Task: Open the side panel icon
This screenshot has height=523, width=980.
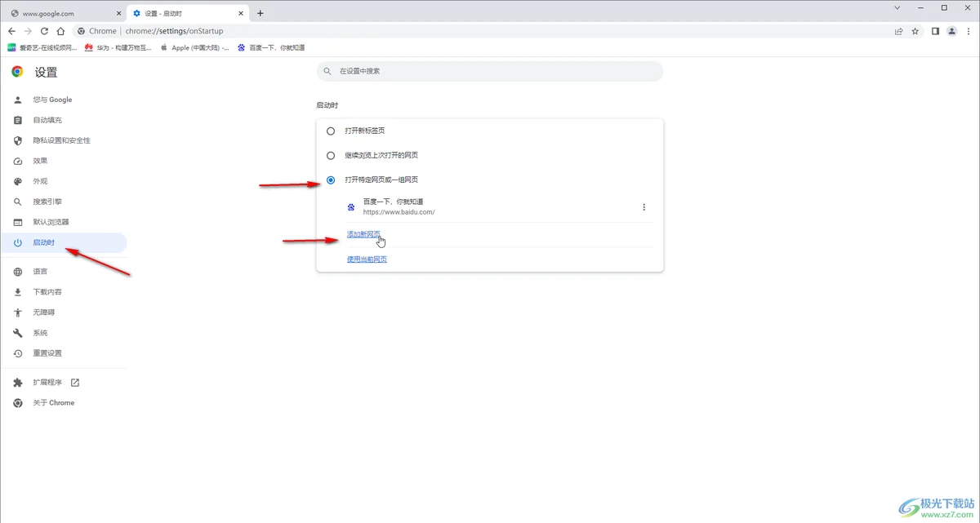Action: click(934, 30)
